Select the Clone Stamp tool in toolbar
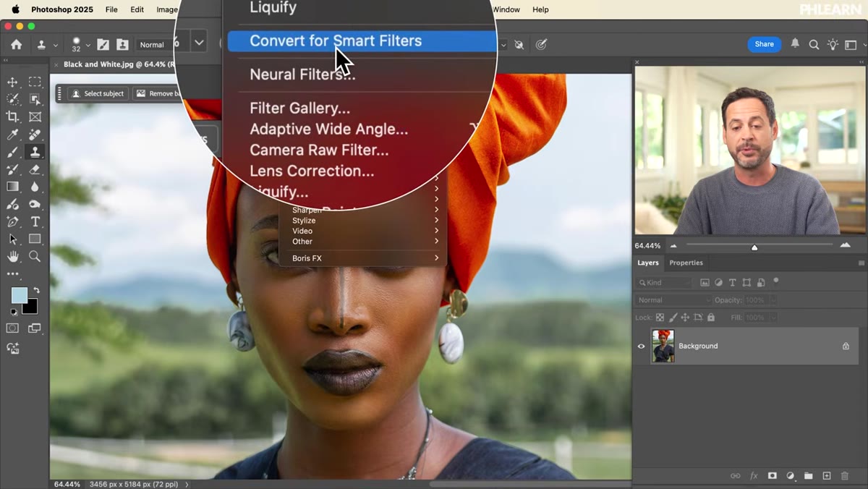 point(35,152)
